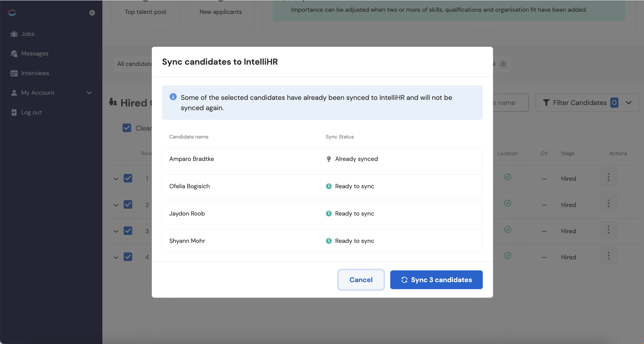This screenshot has width=644, height=344.
Task: Click the My Account person icon
Action: point(14,93)
